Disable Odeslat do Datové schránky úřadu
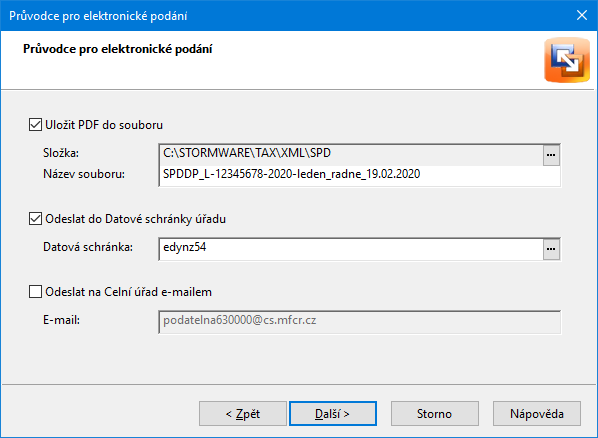Screen dimensions: 598x438 (35, 219)
